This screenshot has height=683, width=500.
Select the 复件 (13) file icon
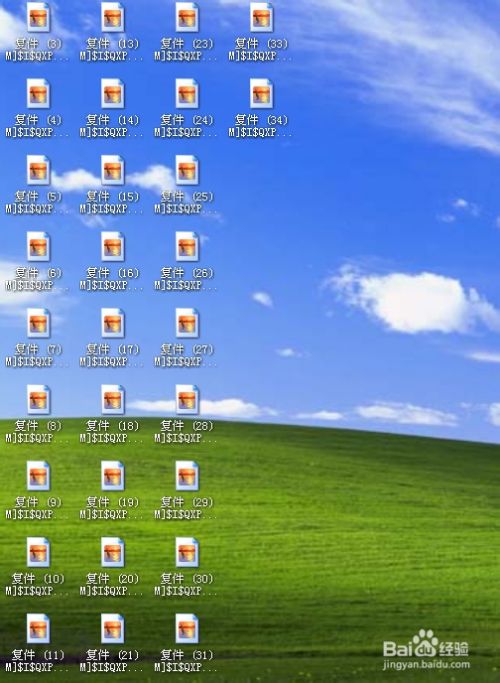(x=113, y=17)
